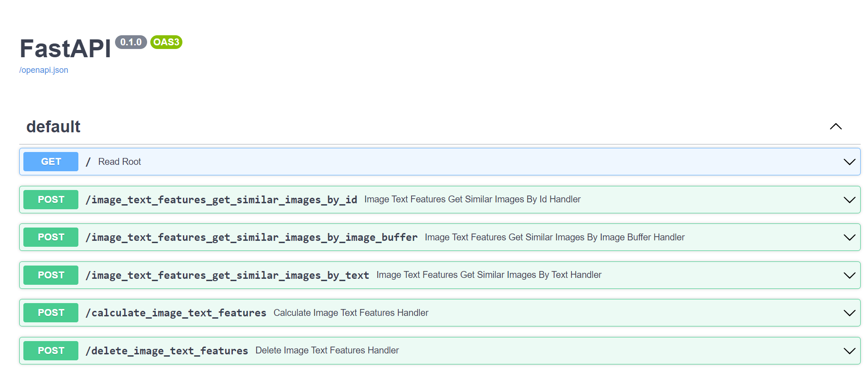Click the FastAPI title
This screenshot has width=868, height=380.
click(66, 49)
